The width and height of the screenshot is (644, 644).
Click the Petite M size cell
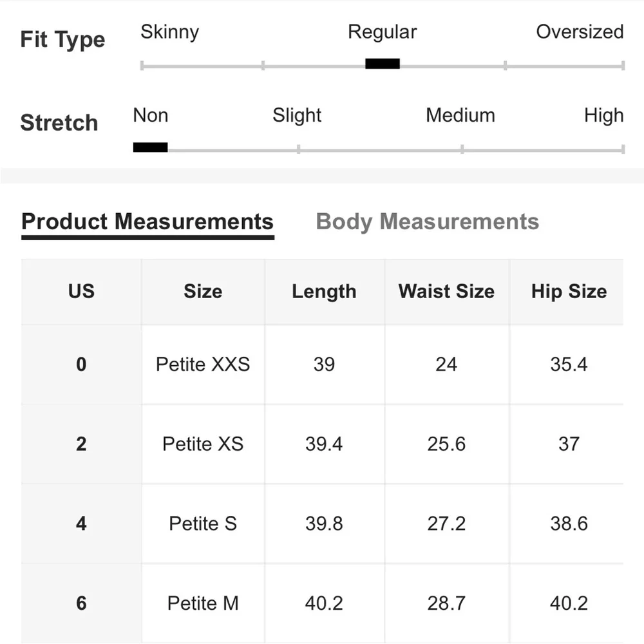203,603
